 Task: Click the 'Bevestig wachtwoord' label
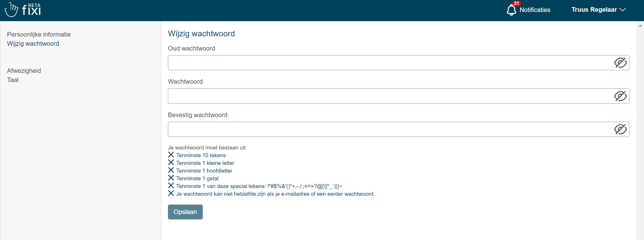point(198,115)
